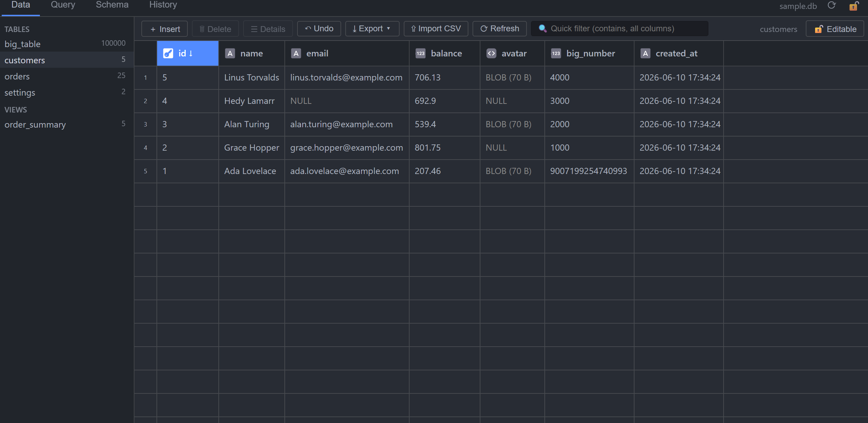Click the reload database icon near sample.db
The width and height of the screenshot is (868, 423).
tap(832, 6)
